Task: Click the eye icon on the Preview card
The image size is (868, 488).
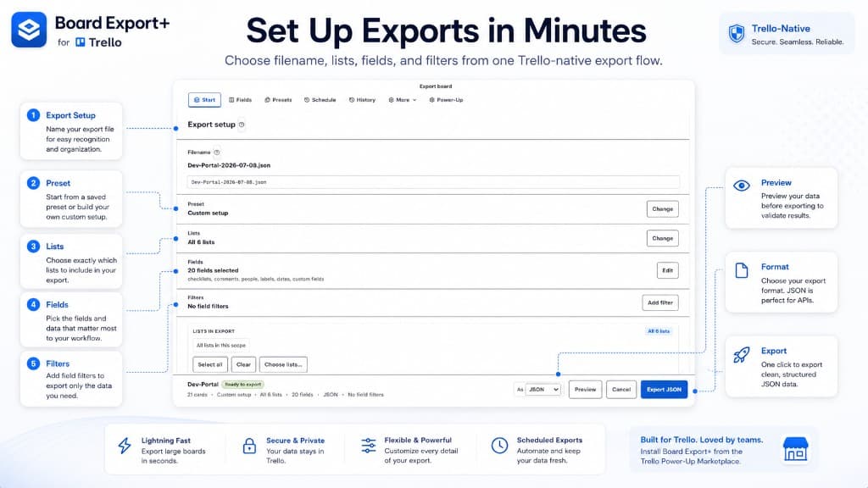Action: pyautogui.click(x=742, y=186)
